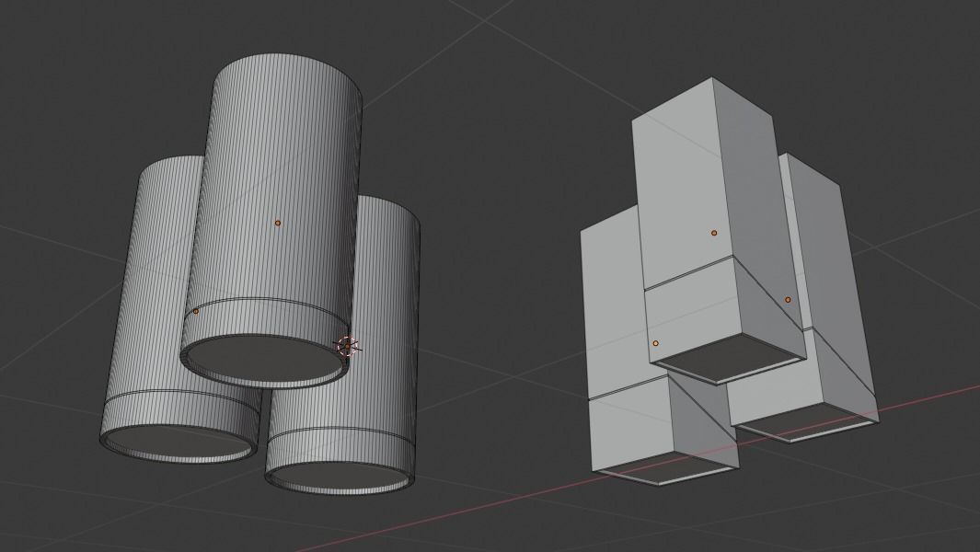Click the dark bottom face of tall middle box
The image size is (980, 552).
pyautogui.click(x=728, y=358)
